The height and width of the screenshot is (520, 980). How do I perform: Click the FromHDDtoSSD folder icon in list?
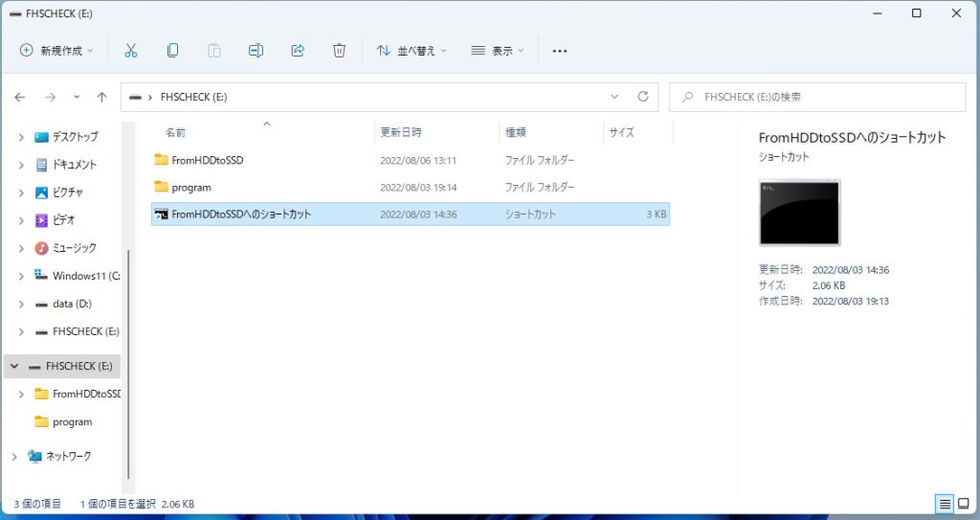[x=161, y=160]
